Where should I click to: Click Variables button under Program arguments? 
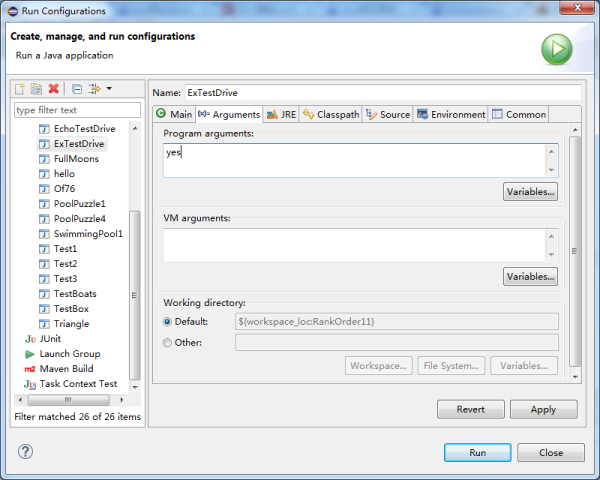point(530,192)
